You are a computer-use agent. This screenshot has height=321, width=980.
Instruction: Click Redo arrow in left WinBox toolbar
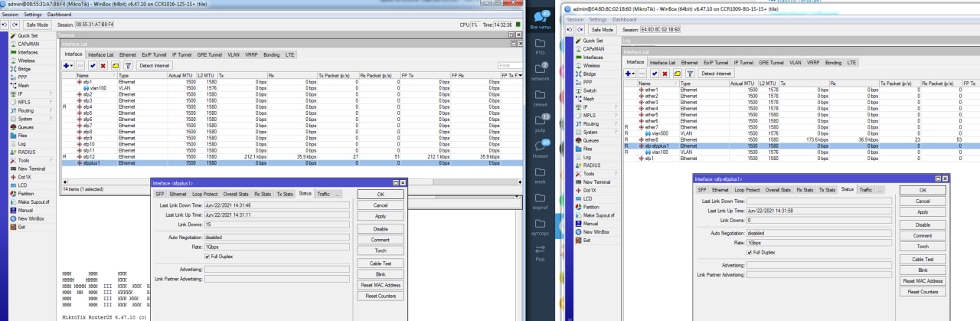(x=15, y=25)
